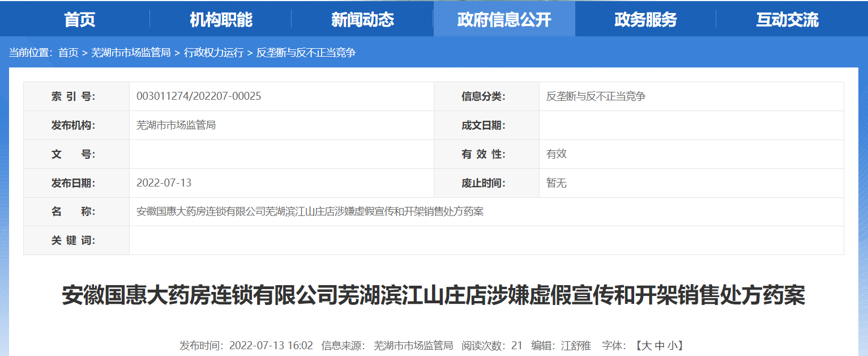Click the 废止时间 value 暂无
This screenshot has height=356, width=868.
click(x=556, y=183)
